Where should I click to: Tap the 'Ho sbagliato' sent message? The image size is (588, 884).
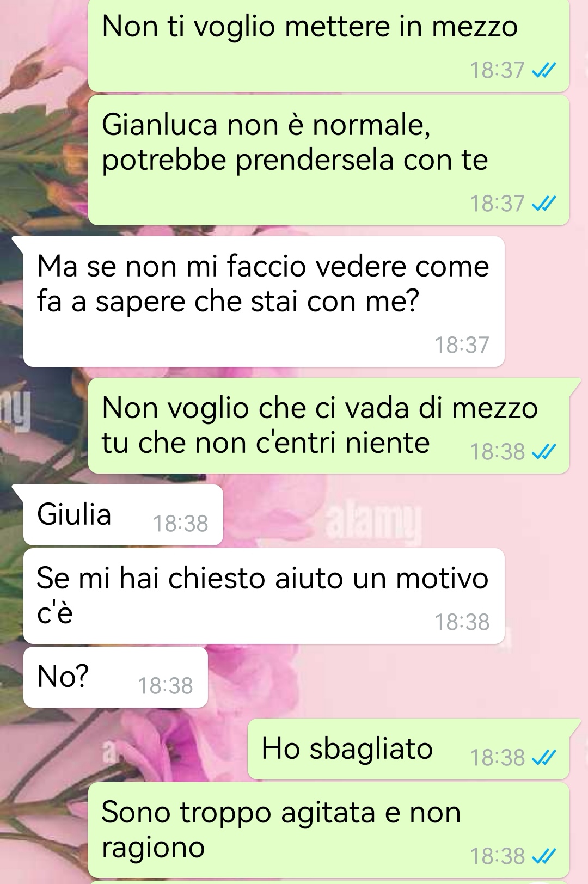coord(408,749)
